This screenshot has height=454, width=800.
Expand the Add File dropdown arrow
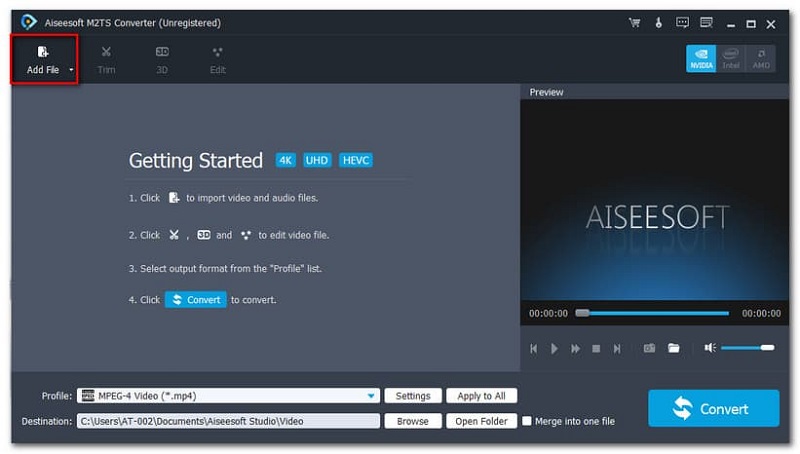[71, 70]
